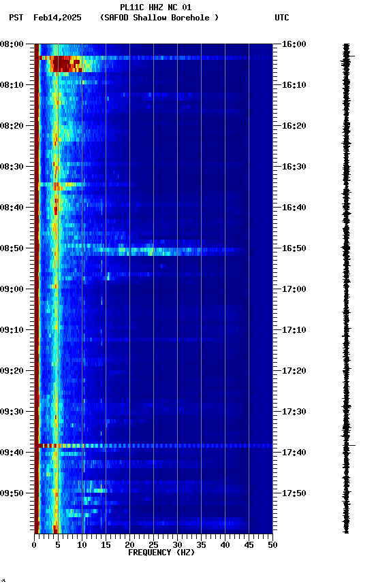Screen dimensions: 376x588
Task: Click the 09:50 PST time label
Action: (12, 493)
